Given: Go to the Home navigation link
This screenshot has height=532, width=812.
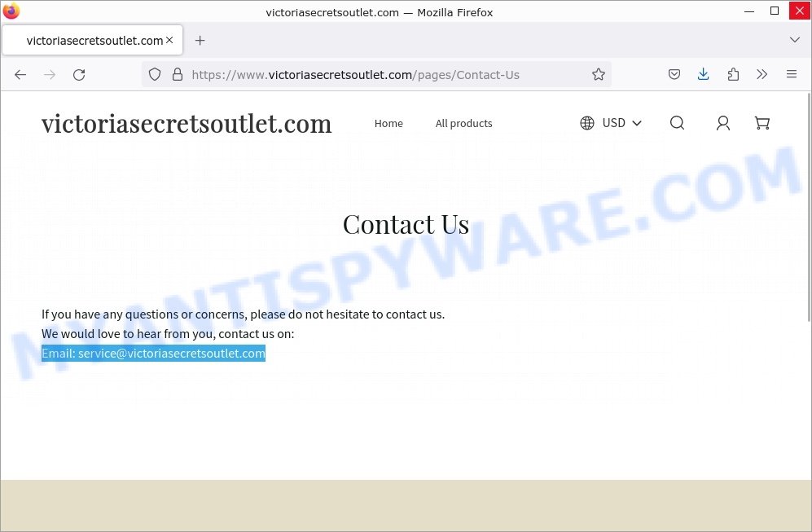Looking at the screenshot, I should [388, 123].
